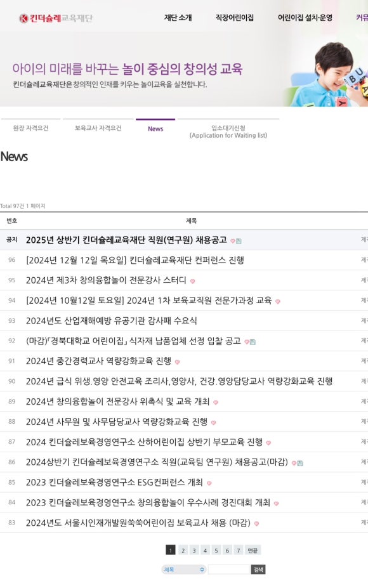368x588 pixels.
Task: Open the 급식 위생.영양 안전교육 post
Action: pyautogui.click(x=180, y=381)
